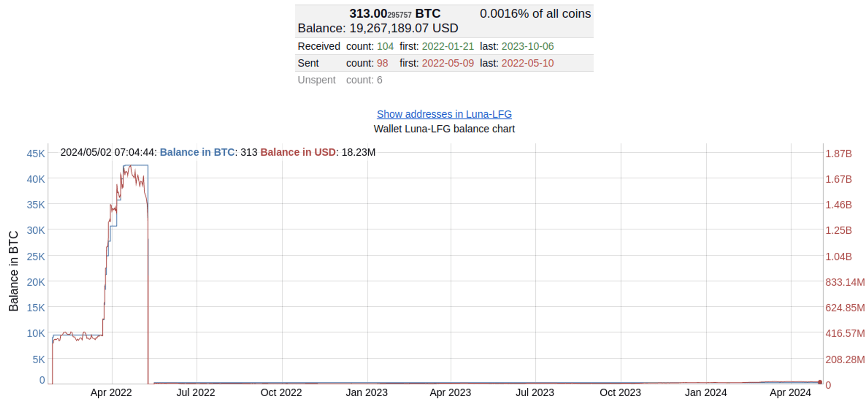Click 'Balance in USD' legend label

298,152
